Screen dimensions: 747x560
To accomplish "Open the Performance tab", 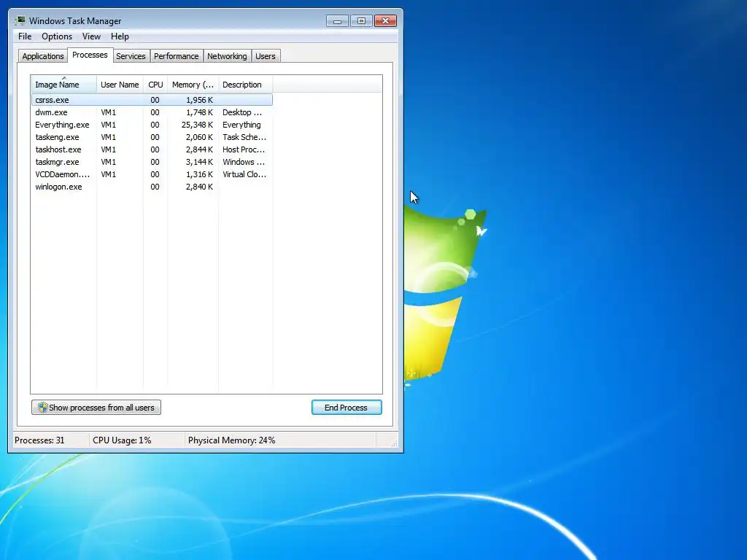I will pos(176,56).
